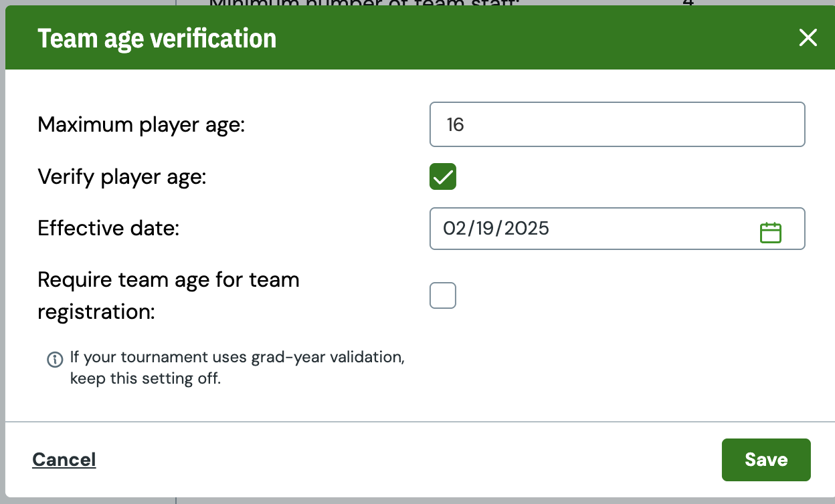This screenshot has height=504, width=835.
Task: Click the "Effective date:" label
Action: [x=109, y=229]
